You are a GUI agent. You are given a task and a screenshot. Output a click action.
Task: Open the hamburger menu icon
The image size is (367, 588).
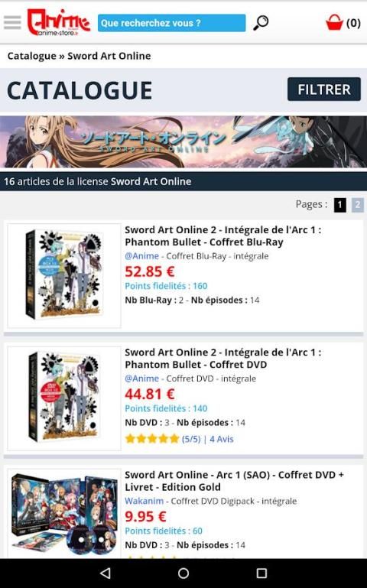click(x=12, y=22)
